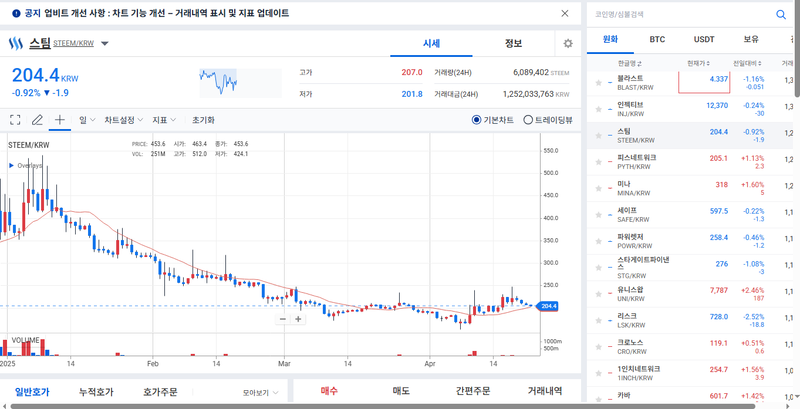Screen dimensions: 800x409
Task: Click 초기화 reset button
Action: pyautogui.click(x=203, y=120)
